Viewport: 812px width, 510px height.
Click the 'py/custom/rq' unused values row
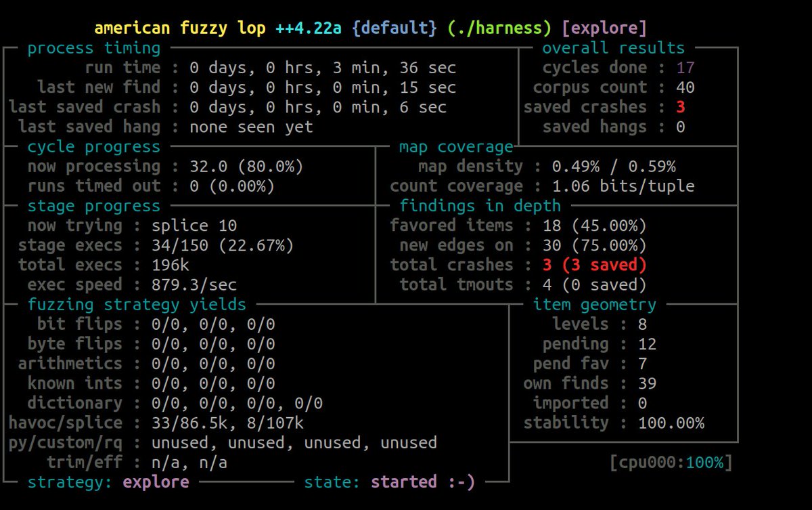click(294, 443)
